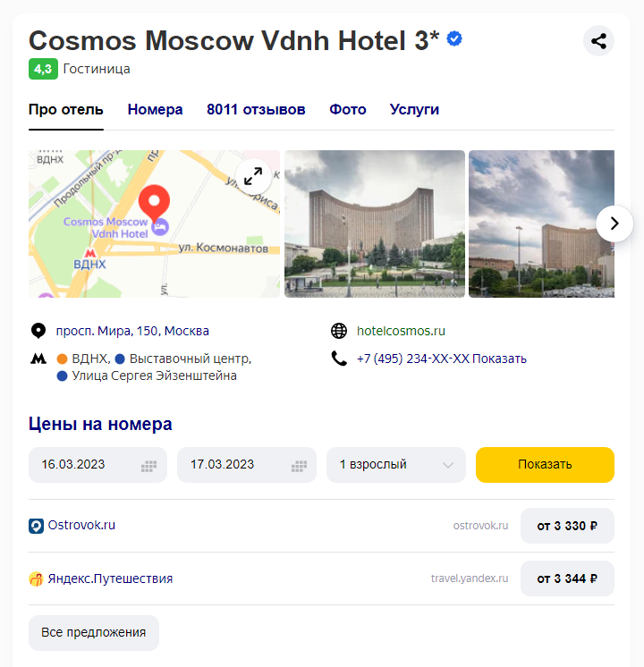Screen dimensions: 644x667
Task: Click the Ostrovok.ru logo icon
Action: click(36, 526)
